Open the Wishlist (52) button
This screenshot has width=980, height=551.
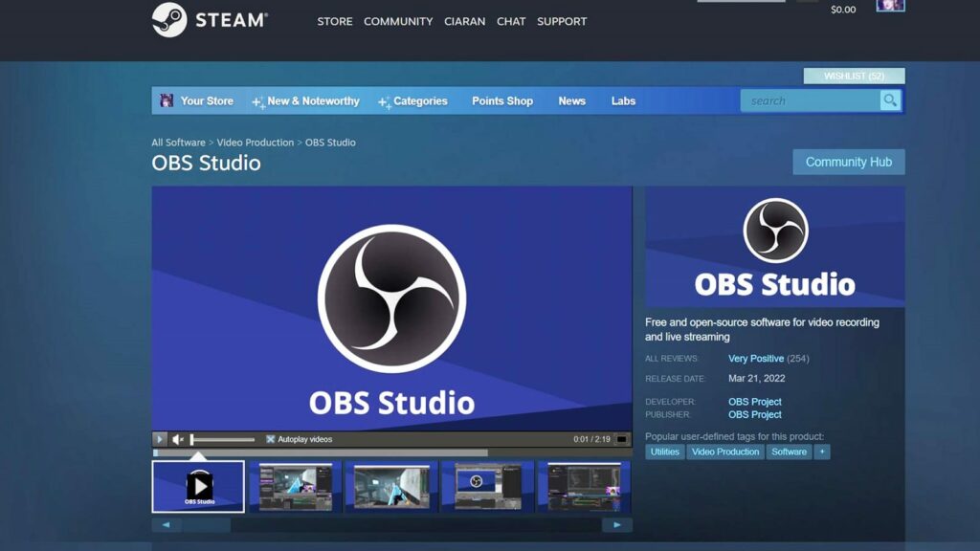coord(854,76)
